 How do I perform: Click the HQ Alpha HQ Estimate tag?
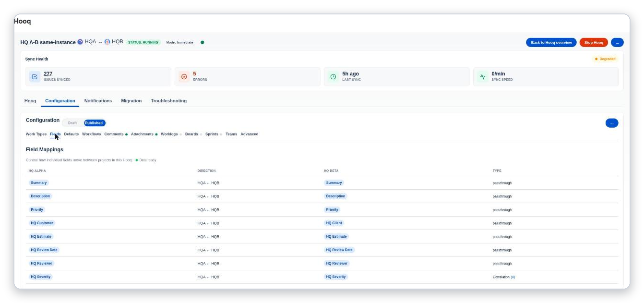(x=41, y=237)
